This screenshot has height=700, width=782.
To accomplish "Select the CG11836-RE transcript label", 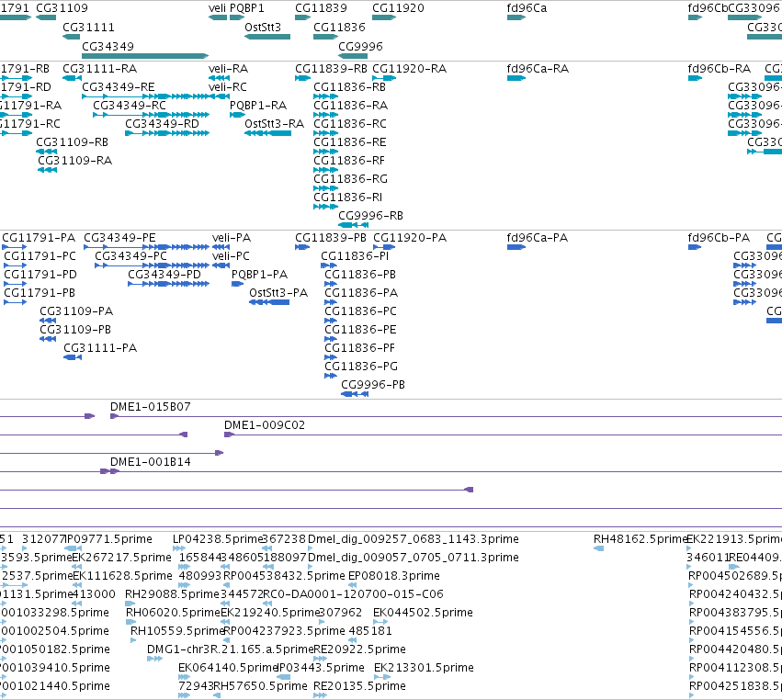I will click(349, 142).
